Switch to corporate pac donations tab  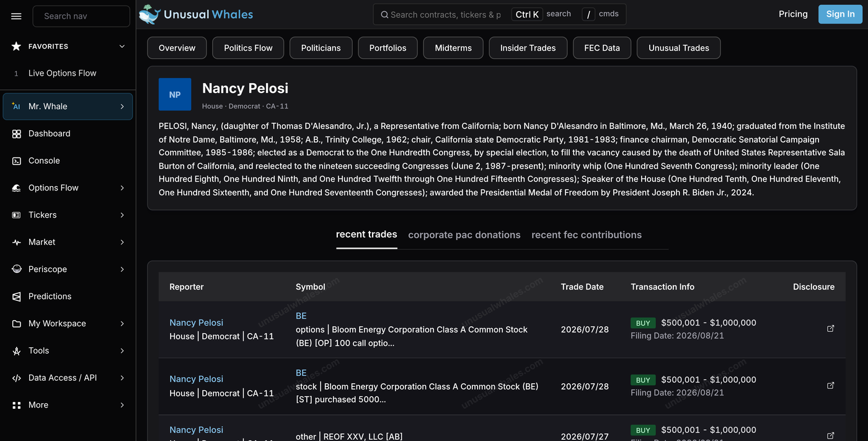pos(464,235)
